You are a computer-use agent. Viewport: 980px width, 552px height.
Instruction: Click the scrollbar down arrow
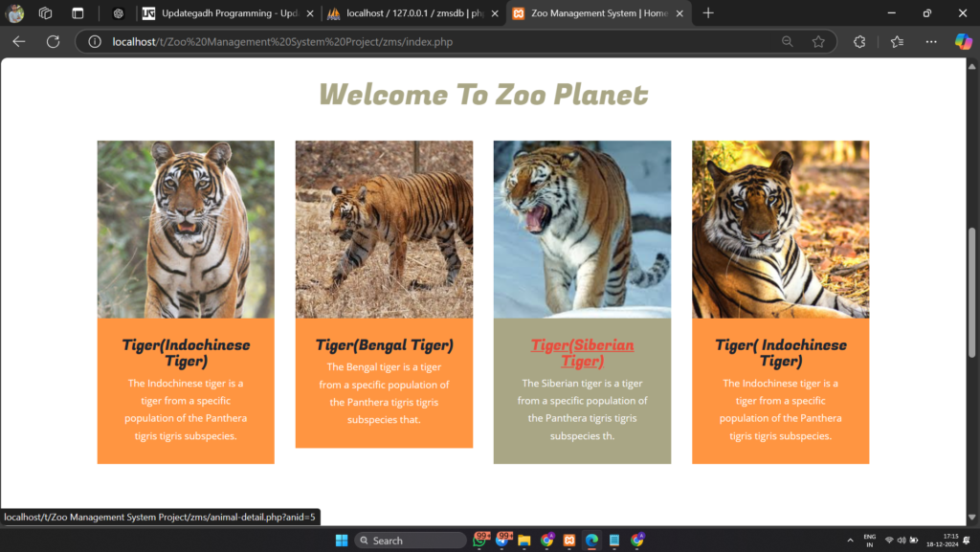pyautogui.click(x=972, y=517)
